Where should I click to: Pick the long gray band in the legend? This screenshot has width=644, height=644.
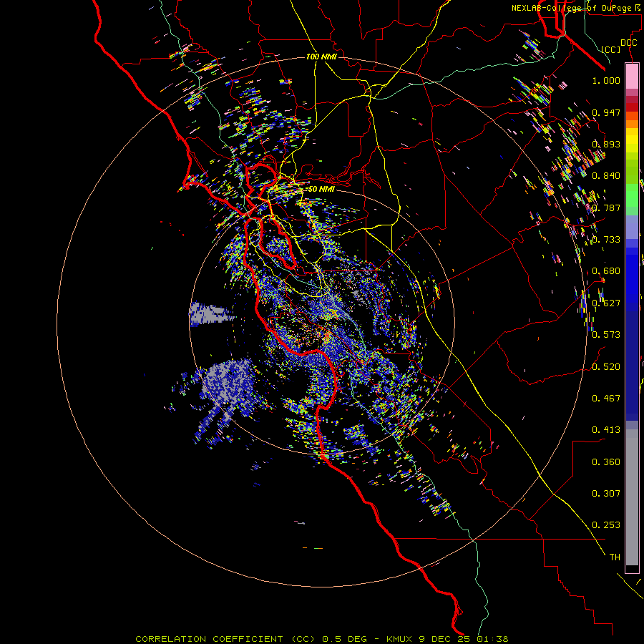tap(632, 497)
